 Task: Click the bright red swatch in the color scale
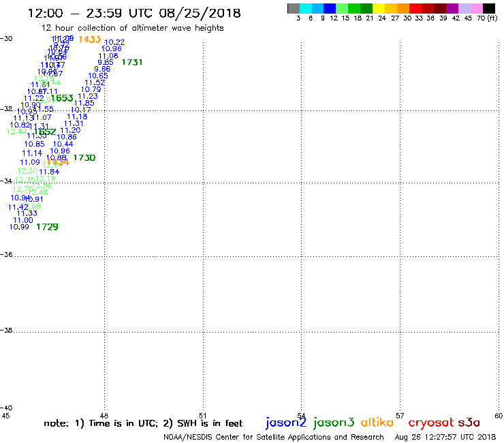point(415,8)
